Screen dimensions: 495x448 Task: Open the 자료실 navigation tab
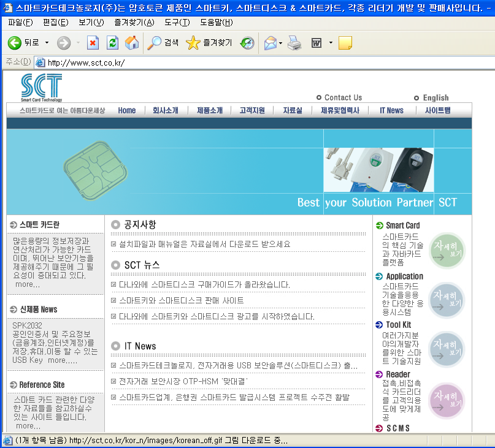pyautogui.click(x=293, y=110)
